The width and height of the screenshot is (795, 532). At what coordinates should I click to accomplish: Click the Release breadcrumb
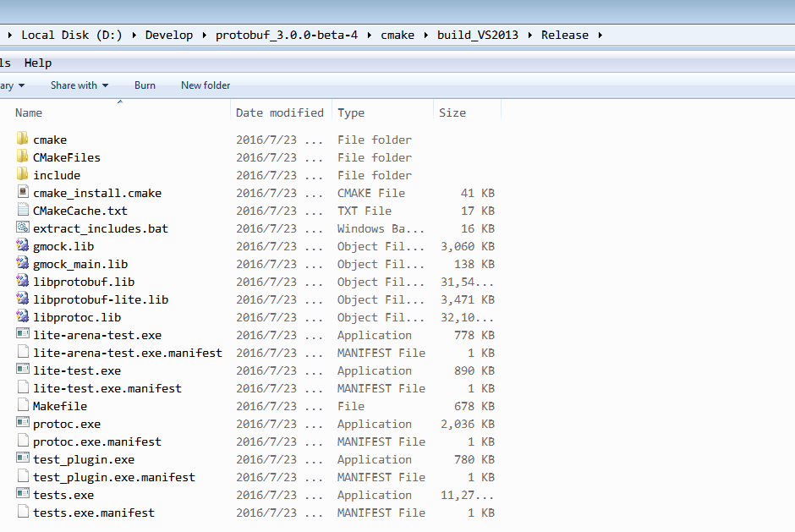pos(565,35)
